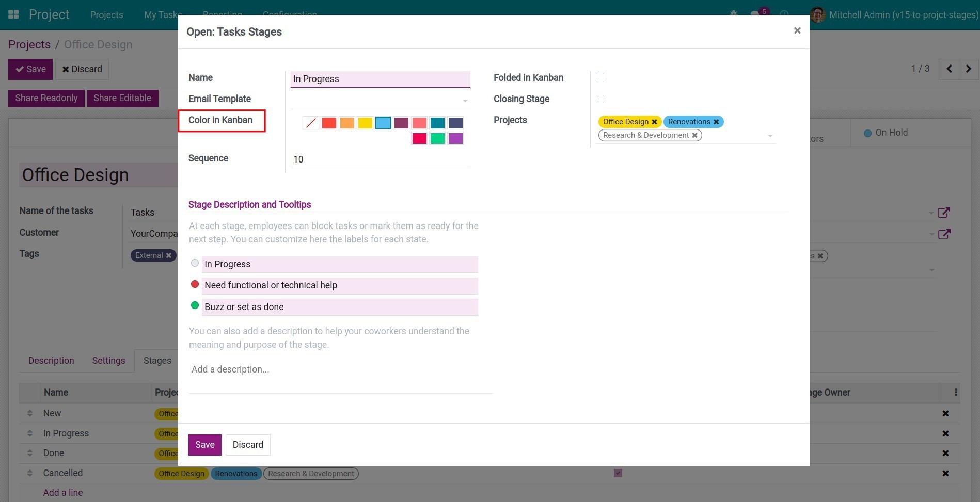The width and height of the screenshot is (980, 502).
Task: Open the Tags field dropdown
Action: pyautogui.click(x=932, y=269)
